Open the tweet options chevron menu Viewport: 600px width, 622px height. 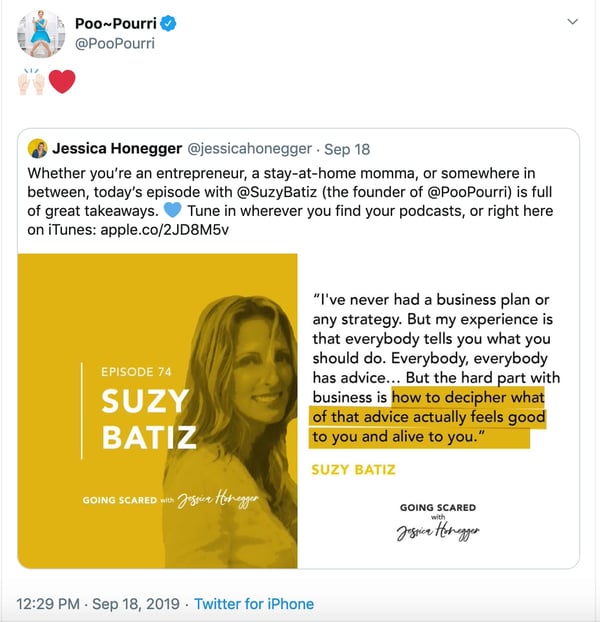click(x=572, y=21)
